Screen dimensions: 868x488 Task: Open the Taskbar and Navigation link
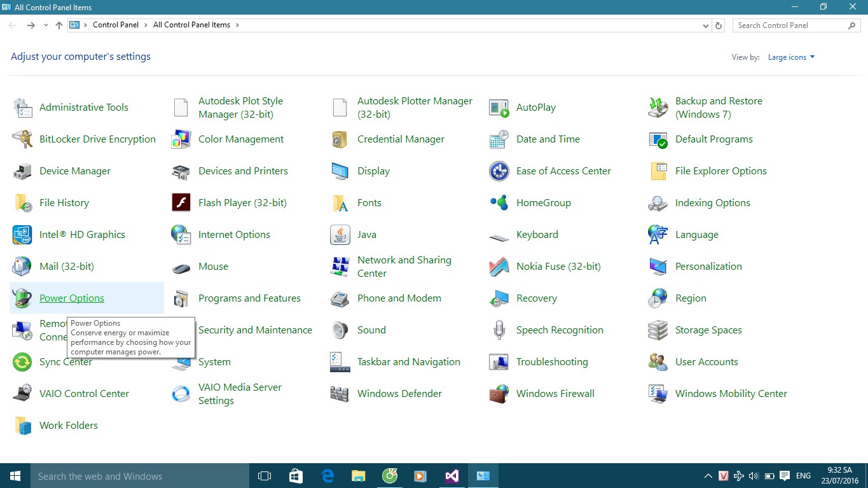click(x=409, y=362)
